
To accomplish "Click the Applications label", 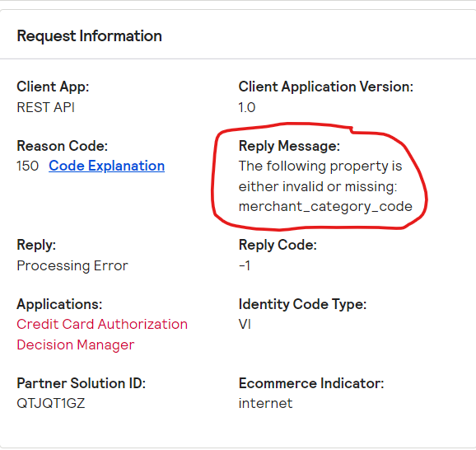I will tap(59, 304).
